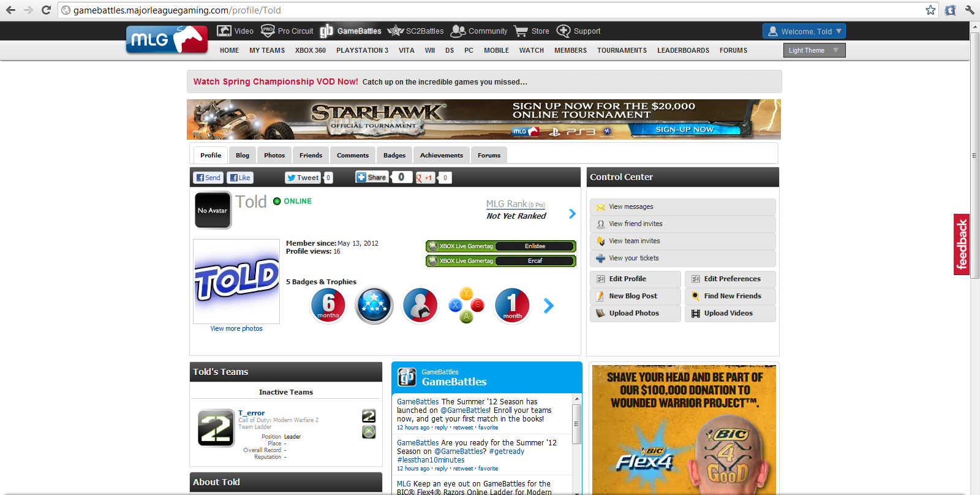The height and width of the screenshot is (495, 980).
Task: Open the Store cart icon
Action: click(x=521, y=31)
